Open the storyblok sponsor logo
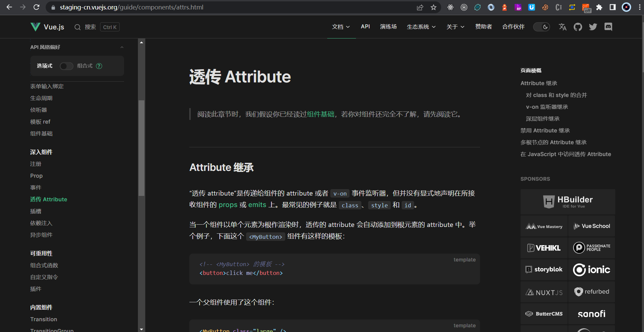644x332 pixels. (544, 270)
